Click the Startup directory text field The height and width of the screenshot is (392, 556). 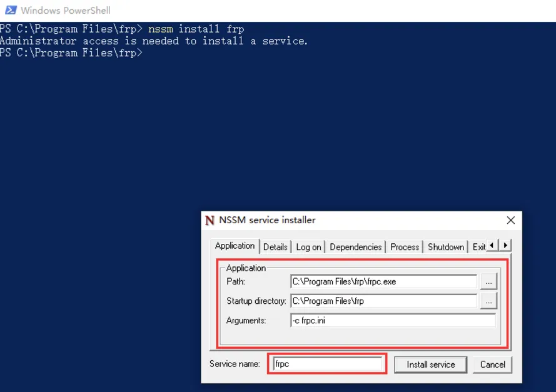(383, 301)
